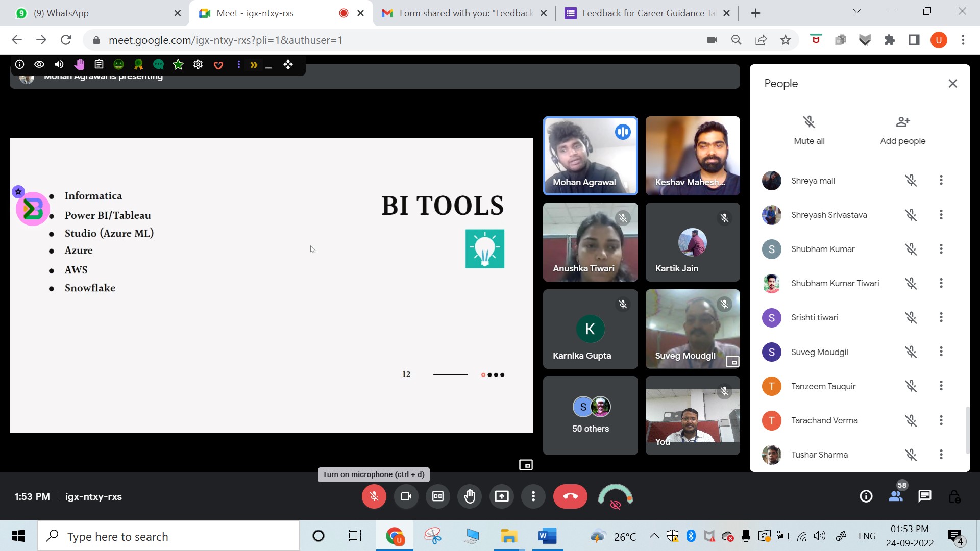
Task: Click the Add people icon
Action: [902, 122]
